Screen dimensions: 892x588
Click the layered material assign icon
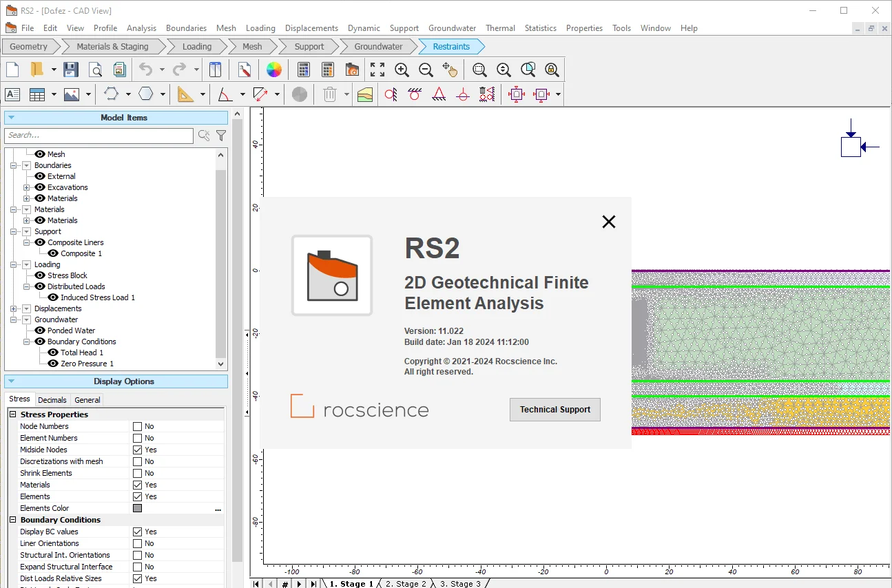[x=365, y=94]
